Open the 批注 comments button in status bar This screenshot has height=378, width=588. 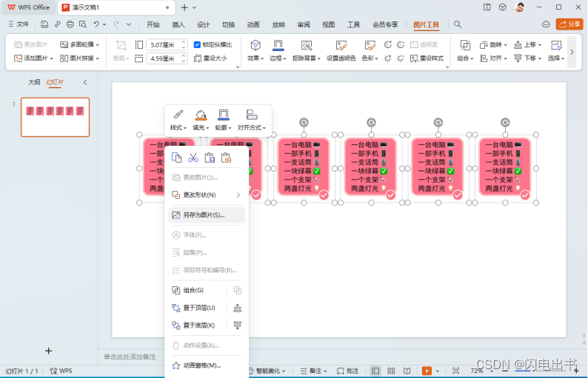(347, 371)
